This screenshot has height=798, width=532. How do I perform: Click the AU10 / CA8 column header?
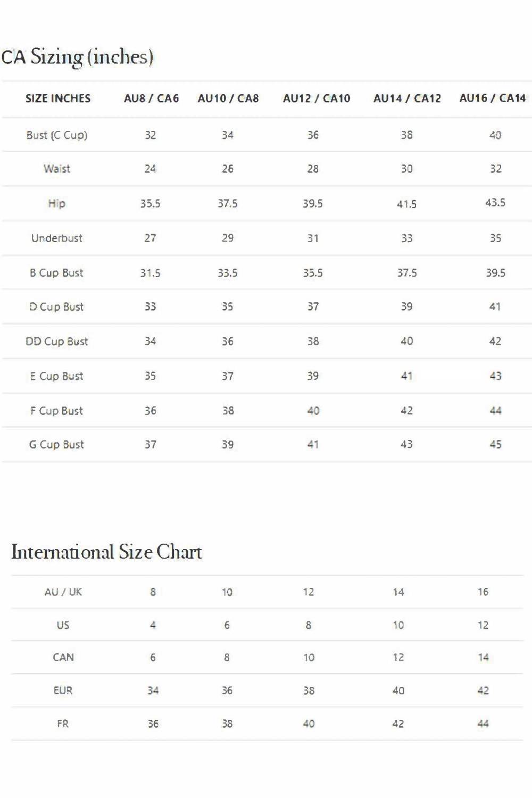coord(228,98)
